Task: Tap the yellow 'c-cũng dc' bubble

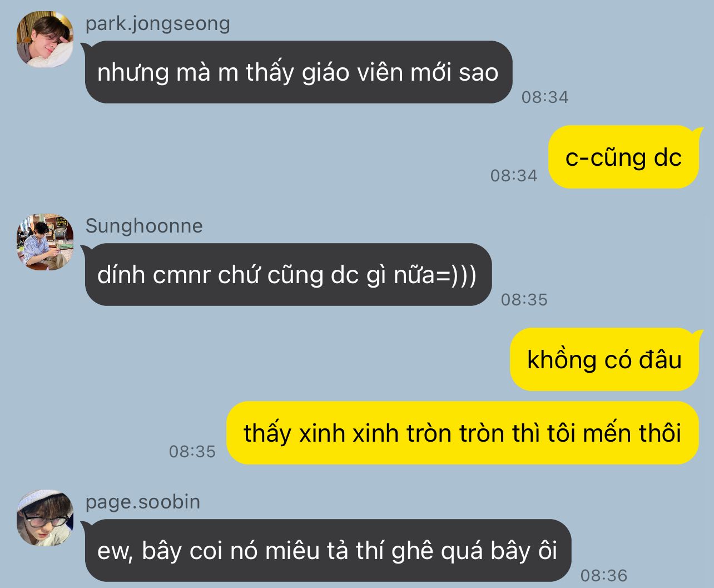Action: tap(623, 157)
